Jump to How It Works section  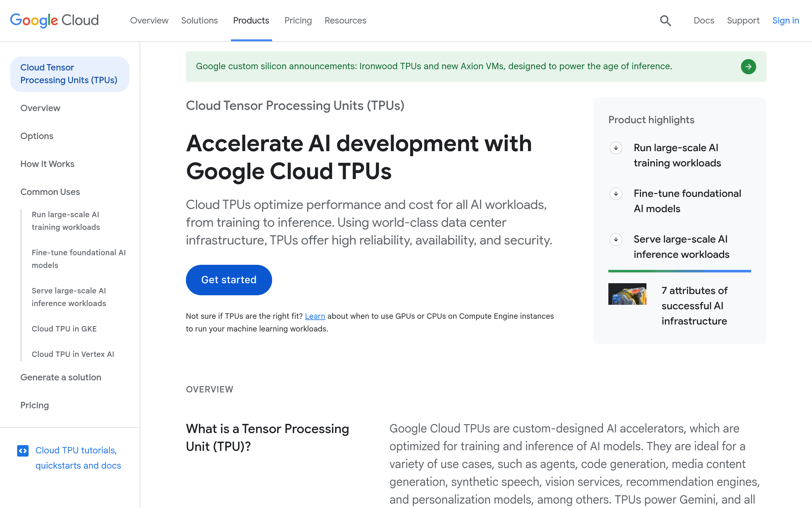[47, 164]
